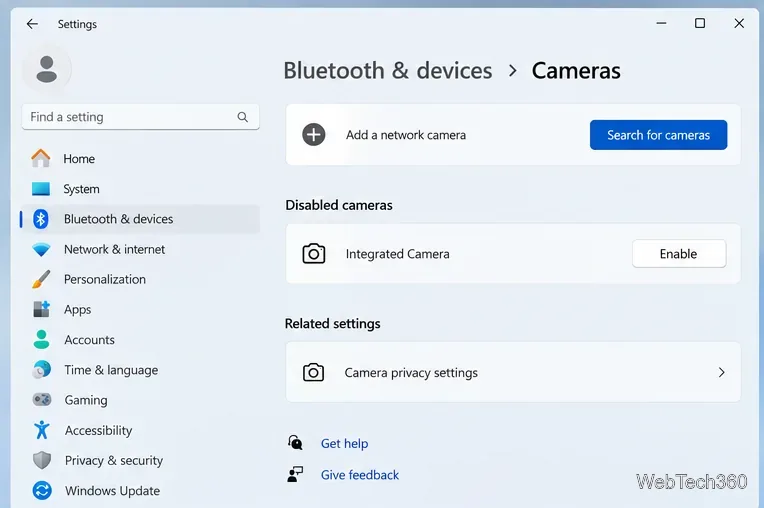Click the Get help link
Screen dimensions: 764x508
pos(344,443)
